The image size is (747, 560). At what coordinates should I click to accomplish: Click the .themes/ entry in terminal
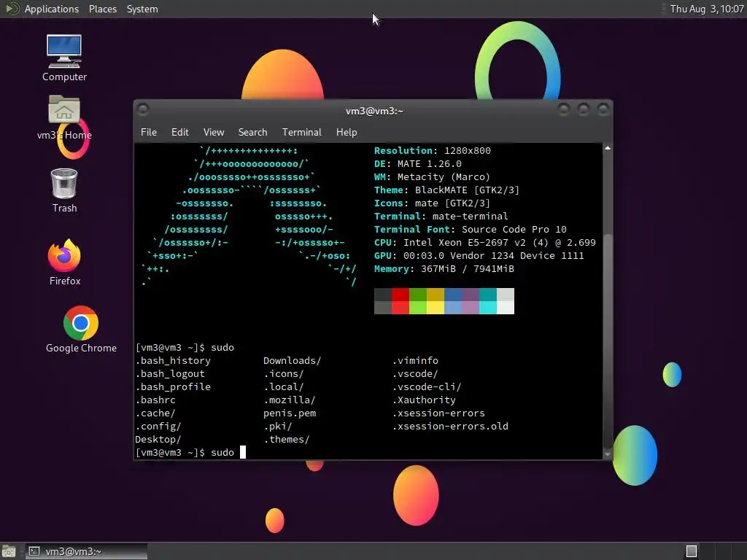(286, 439)
